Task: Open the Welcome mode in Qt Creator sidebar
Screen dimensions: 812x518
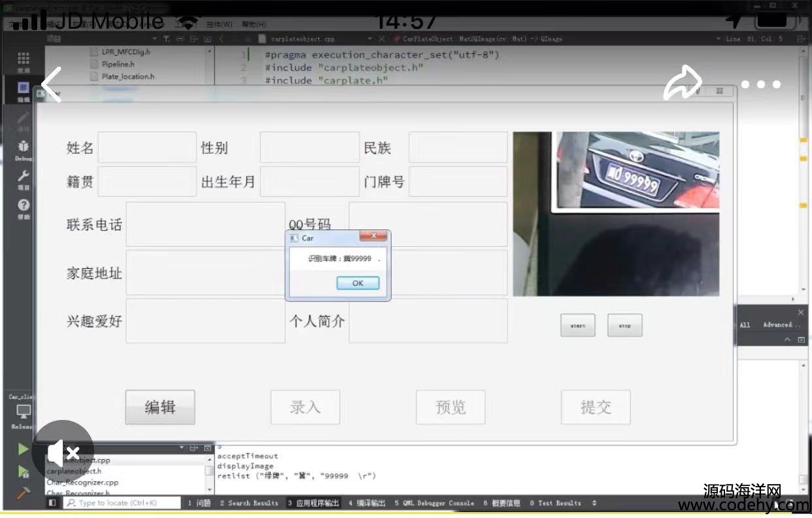Action: pos(24,61)
